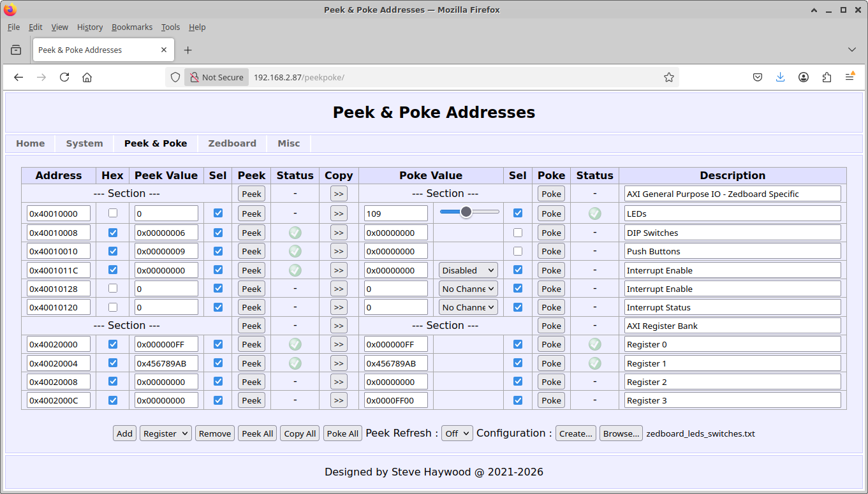Uncheck the Hex checkbox for Register 3
The image size is (868, 494).
[113, 400]
